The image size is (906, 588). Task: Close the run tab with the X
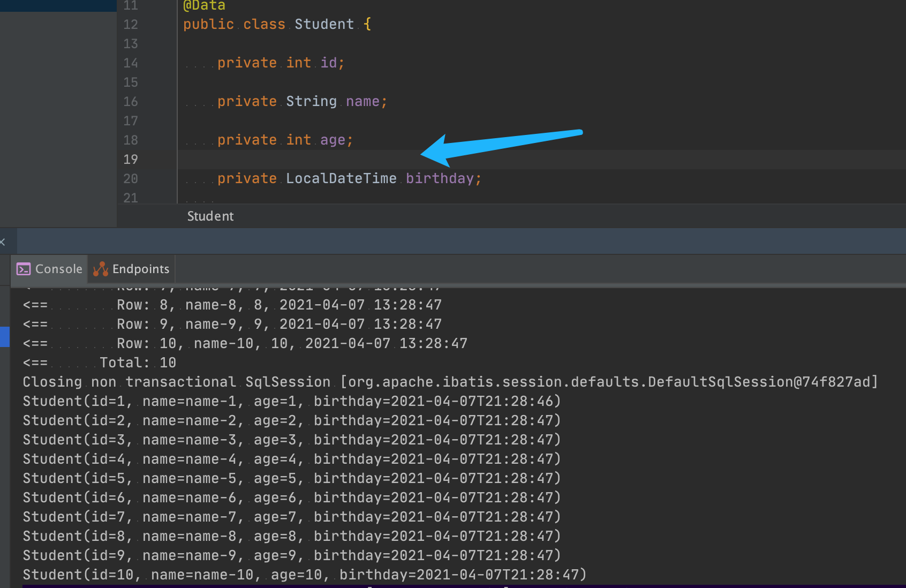[3, 242]
